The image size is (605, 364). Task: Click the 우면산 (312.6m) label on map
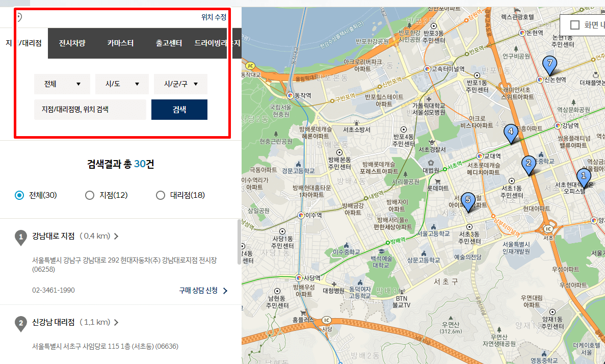pos(450,328)
